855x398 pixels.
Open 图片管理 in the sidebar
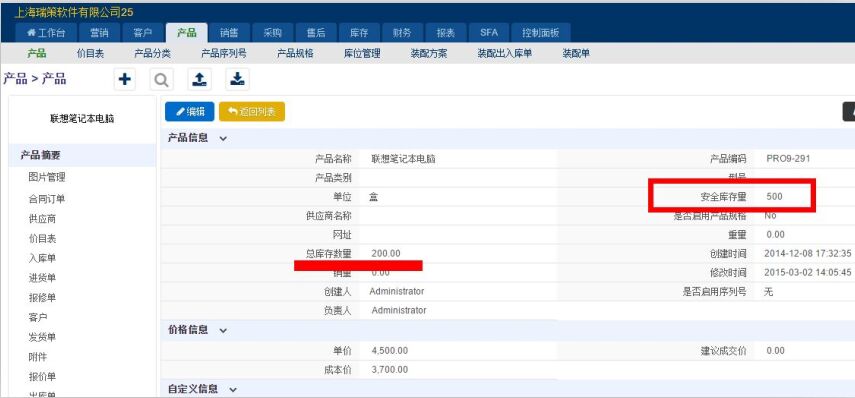(47, 177)
